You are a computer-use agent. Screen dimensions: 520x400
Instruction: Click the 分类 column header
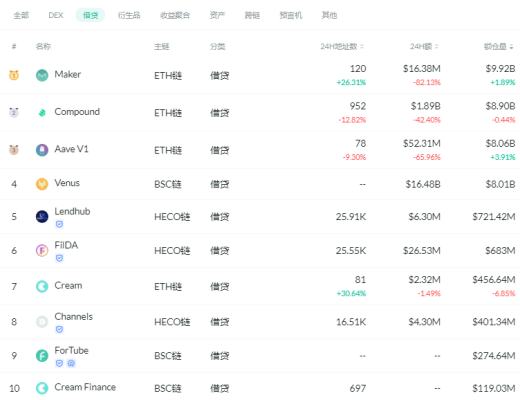(x=217, y=46)
